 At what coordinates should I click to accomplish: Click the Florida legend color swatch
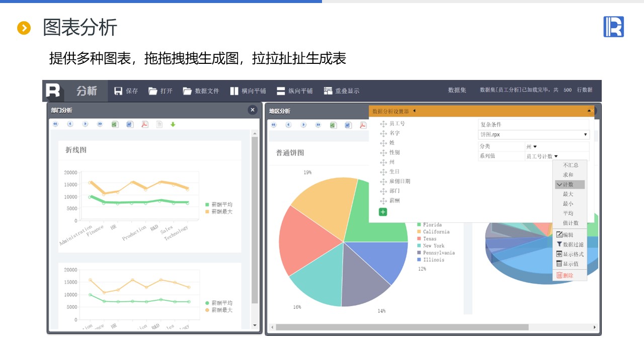tap(419, 225)
